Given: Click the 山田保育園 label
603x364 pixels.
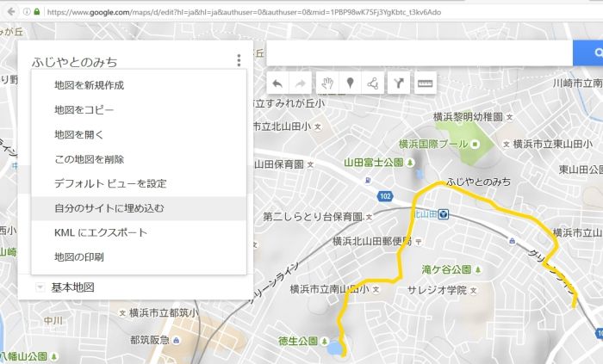Looking at the screenshot, I should pos(279,164).
